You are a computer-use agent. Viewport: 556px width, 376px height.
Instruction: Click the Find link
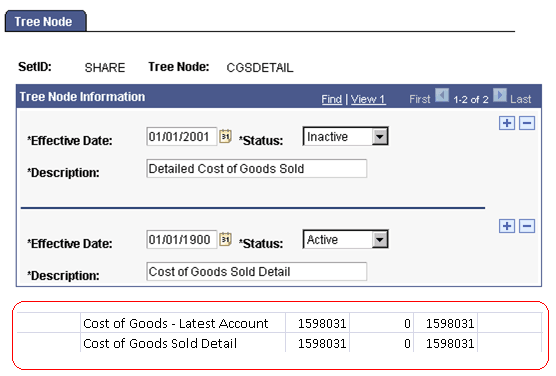(x=332, y=99)
